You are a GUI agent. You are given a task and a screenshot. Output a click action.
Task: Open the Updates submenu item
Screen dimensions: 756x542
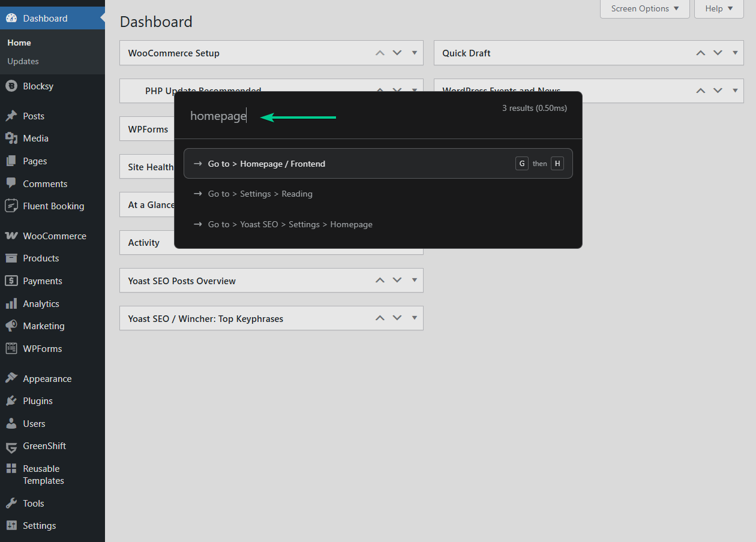23,61
